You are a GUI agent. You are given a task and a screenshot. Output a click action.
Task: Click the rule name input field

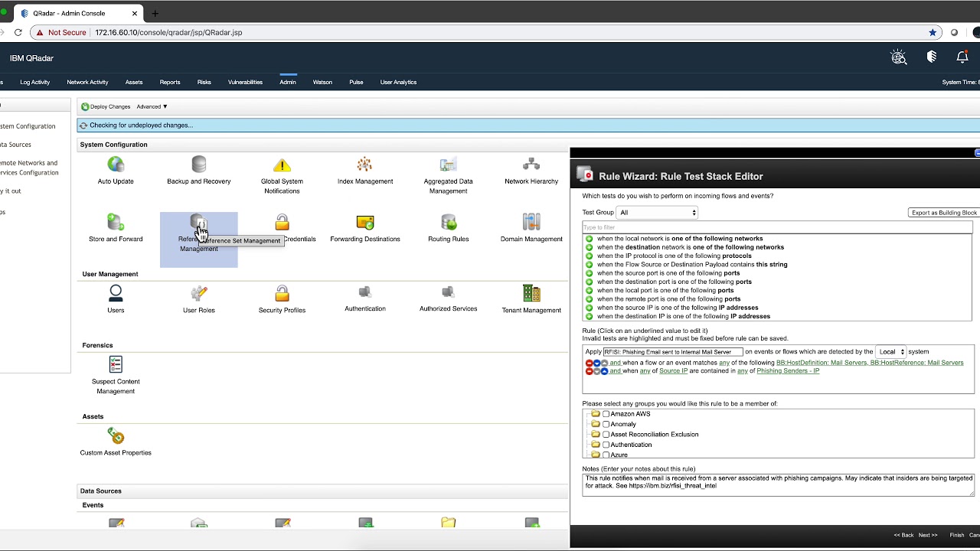pos(673,352)
